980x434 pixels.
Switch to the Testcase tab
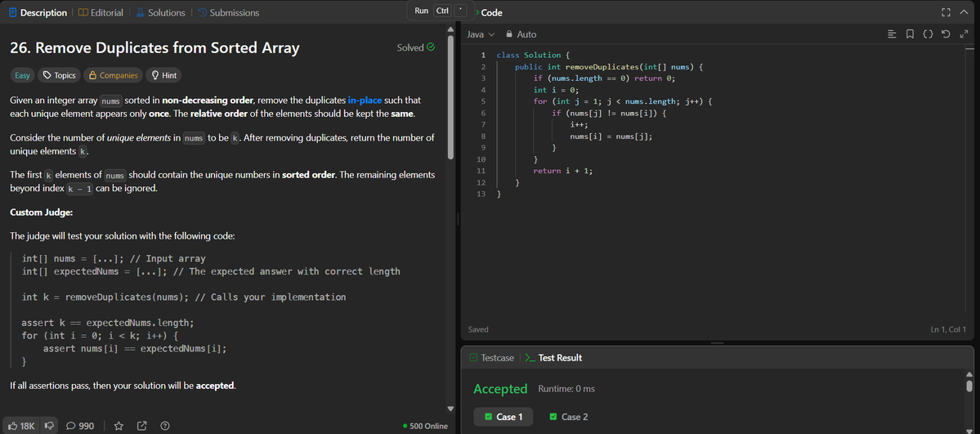point(491,358)
